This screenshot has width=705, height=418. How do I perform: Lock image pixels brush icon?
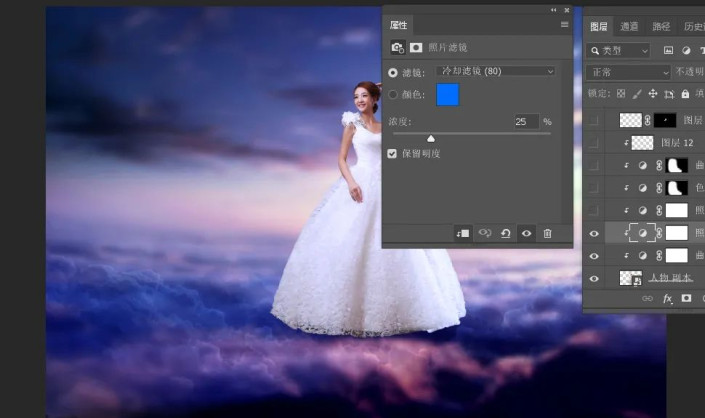(637, 93)
